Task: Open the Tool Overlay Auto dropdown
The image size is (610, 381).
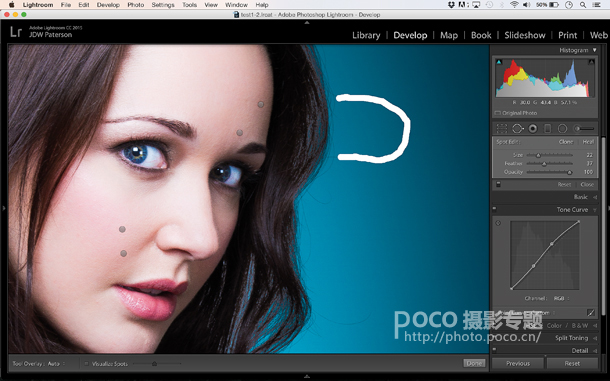Action: [56, 363]
